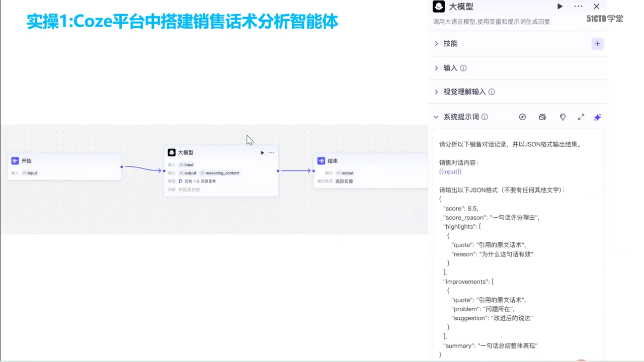Click the 开始 node icon
The width and height of the screenshot is (644, 362).
tap(15, 161)
